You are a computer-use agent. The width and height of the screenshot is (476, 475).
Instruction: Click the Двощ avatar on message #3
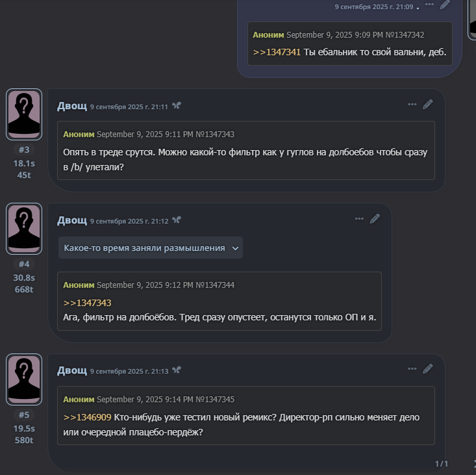pyautogui.click(x=24, y=114)
